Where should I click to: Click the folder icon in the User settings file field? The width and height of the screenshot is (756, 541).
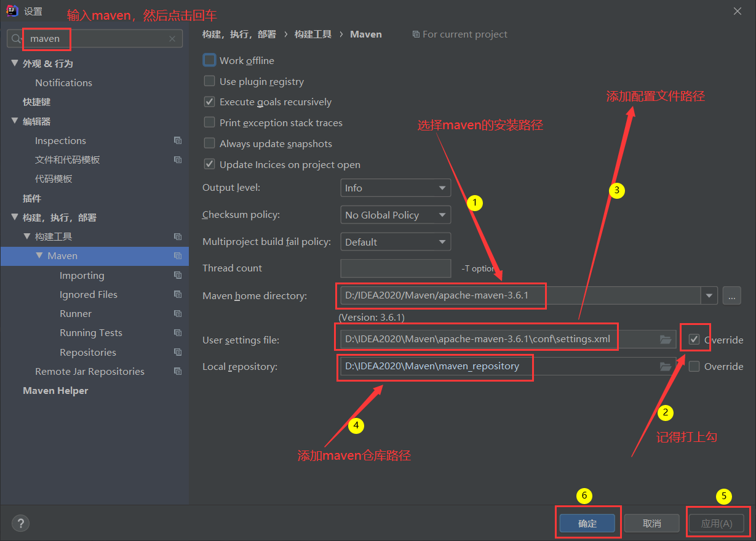pyautogui.click(x=665, y=340)
